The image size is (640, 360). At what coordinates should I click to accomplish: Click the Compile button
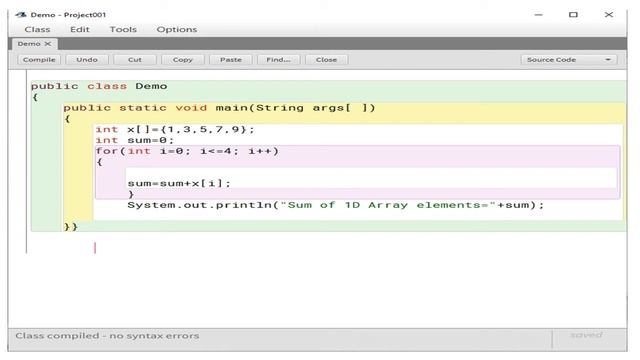(x=39, y=60)
